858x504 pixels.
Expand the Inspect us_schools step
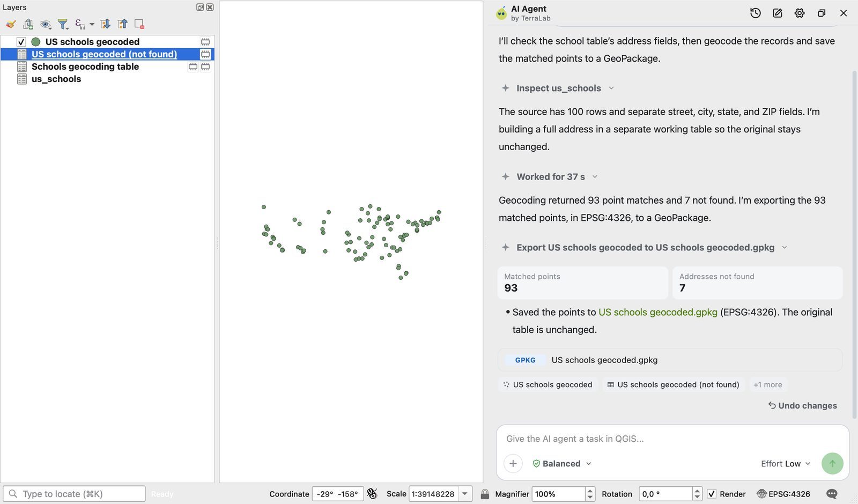(558, 88)
